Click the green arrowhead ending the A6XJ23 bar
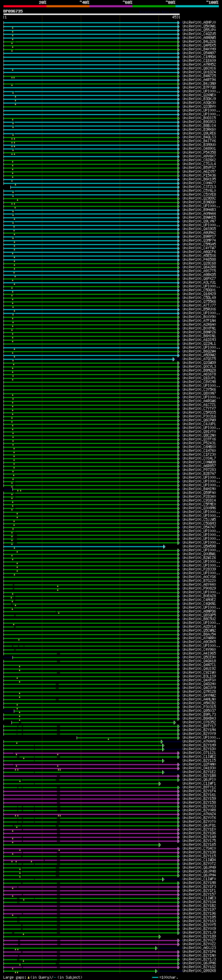 point(156,948)
